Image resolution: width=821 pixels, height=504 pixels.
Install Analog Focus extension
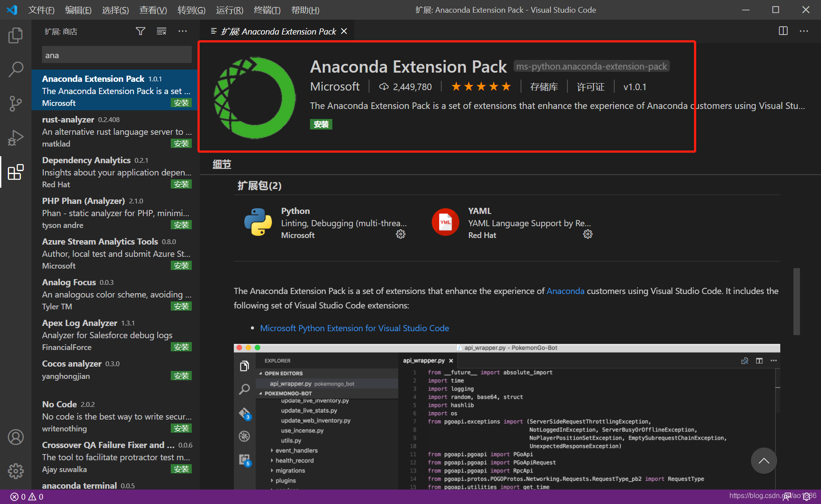coord(181,306)
